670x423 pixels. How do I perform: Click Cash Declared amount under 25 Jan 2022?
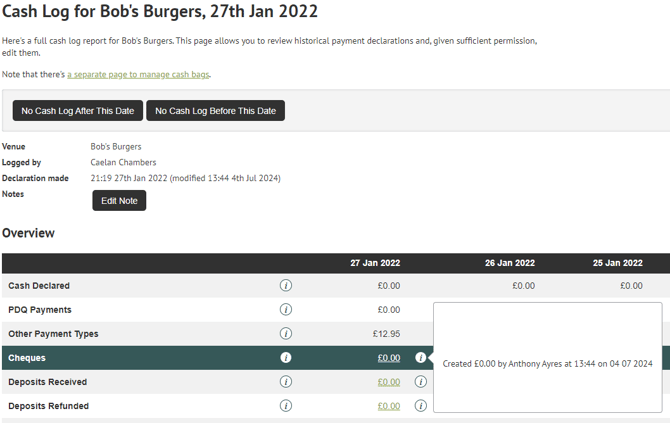click(631, 286)
